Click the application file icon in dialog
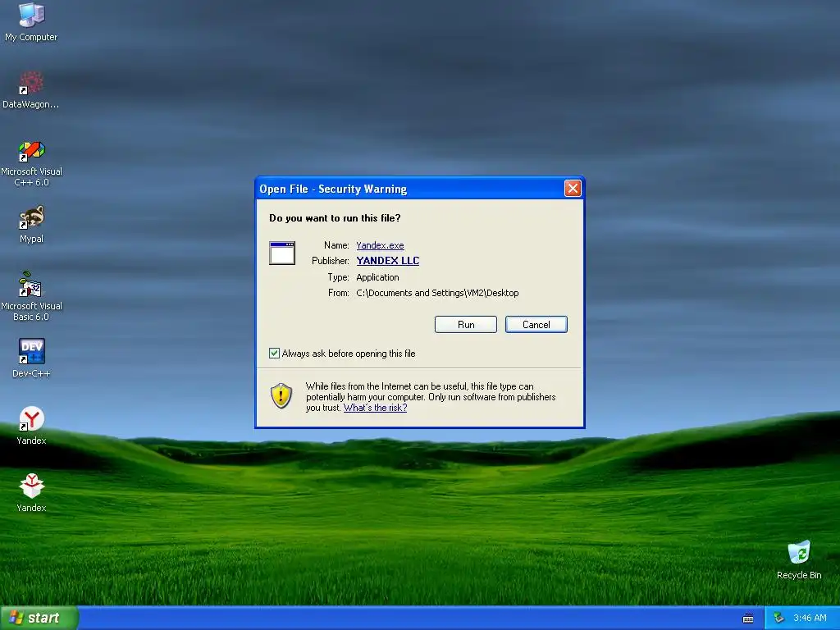Image resolution: width=840 pixels, height=630 pixels. click(x=282, y=253)
